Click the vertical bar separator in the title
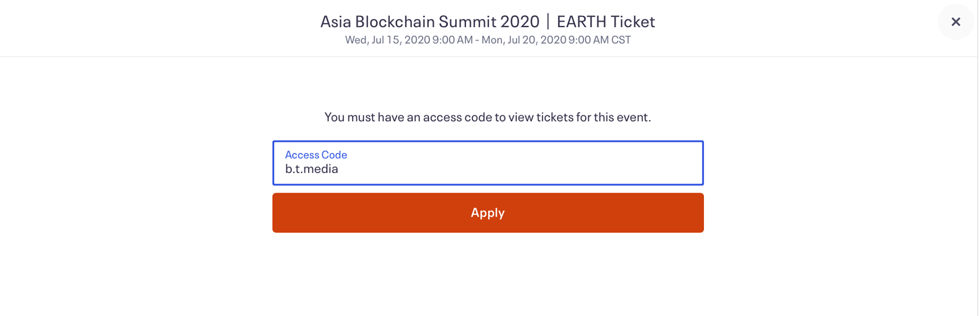The height and width of the screenshot is (316, 980). (548, 22)
